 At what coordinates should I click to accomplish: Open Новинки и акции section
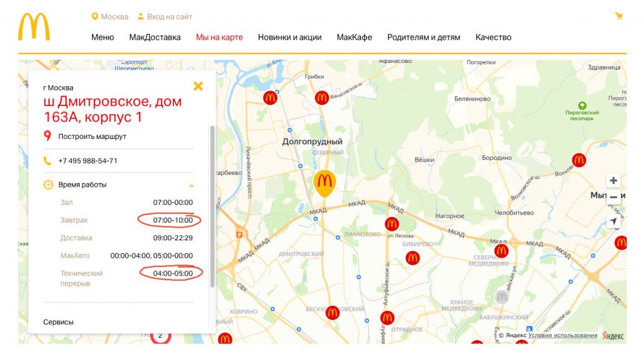(x=289, y=37)
